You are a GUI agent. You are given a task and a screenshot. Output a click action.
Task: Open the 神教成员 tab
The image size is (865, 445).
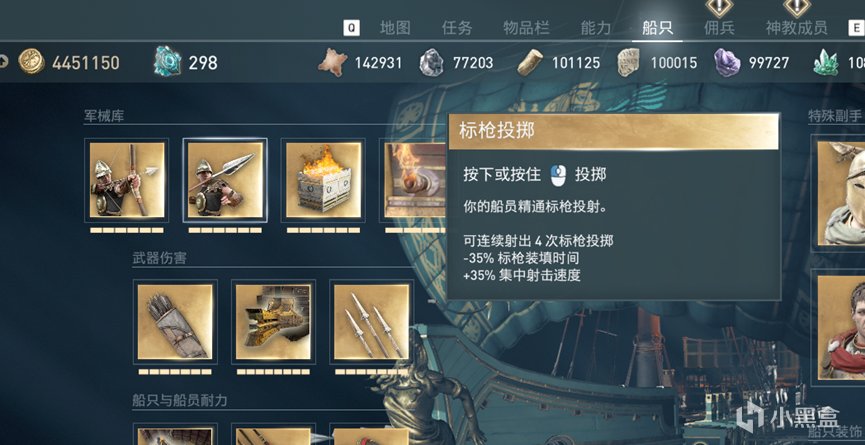coord(797,28)
